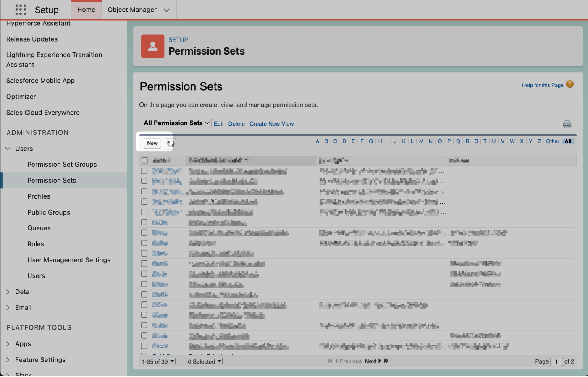Image resolution: width=588 pixels, height=377 pixels.
Task: Click the Previous page link
Action: tap(348, 361)
